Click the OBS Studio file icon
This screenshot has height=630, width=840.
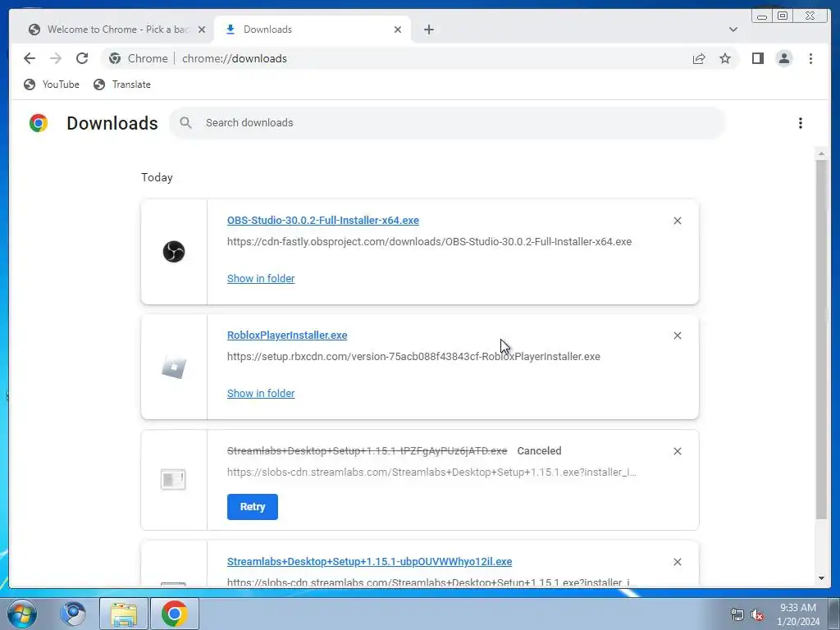pyautogui.click(x=174, y=251)
